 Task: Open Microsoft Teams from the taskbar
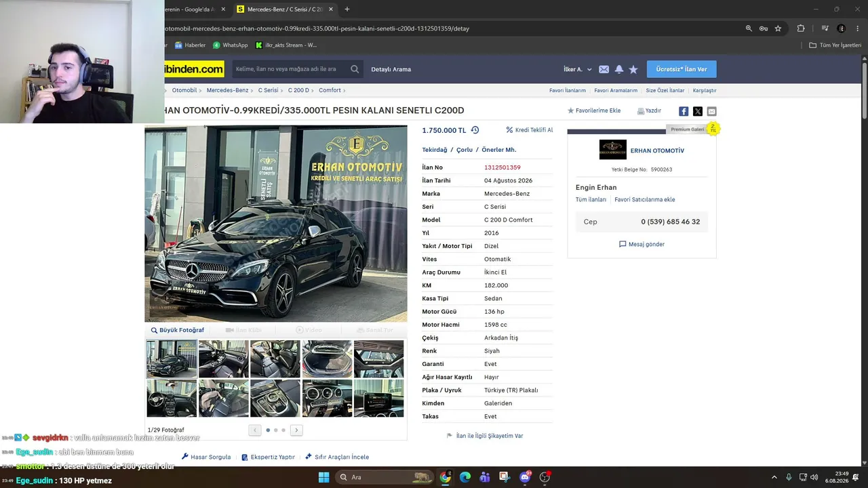485,477
